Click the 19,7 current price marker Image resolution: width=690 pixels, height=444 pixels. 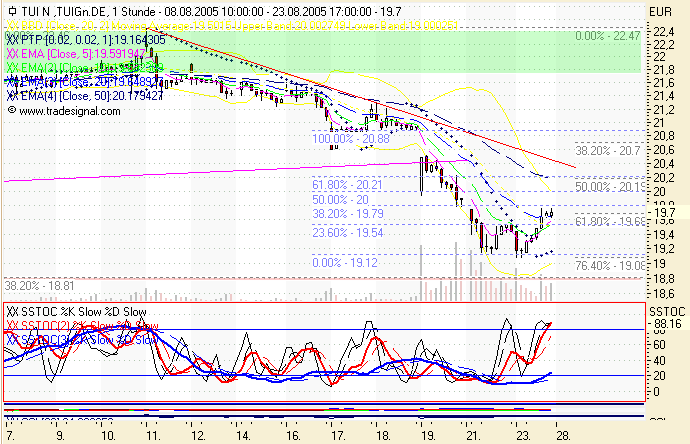pyautogui.click(x=661, y=212)
